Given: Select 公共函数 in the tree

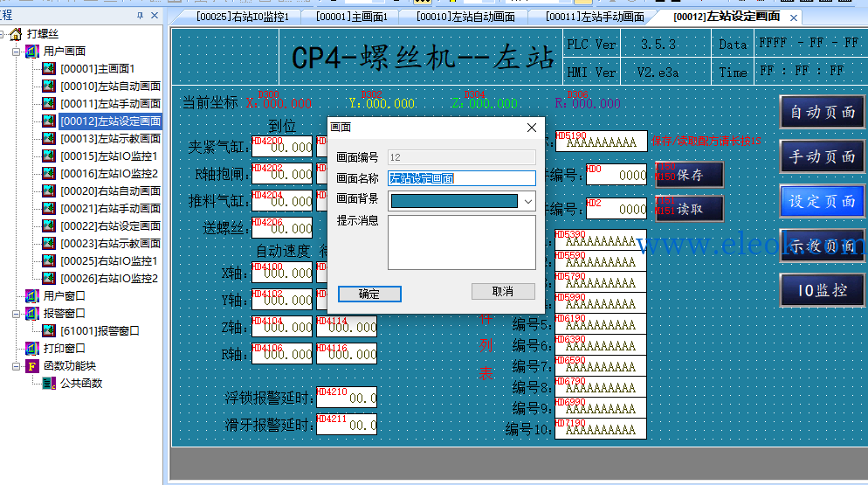Looking at the screenshot, I should [x=81, y=384].
